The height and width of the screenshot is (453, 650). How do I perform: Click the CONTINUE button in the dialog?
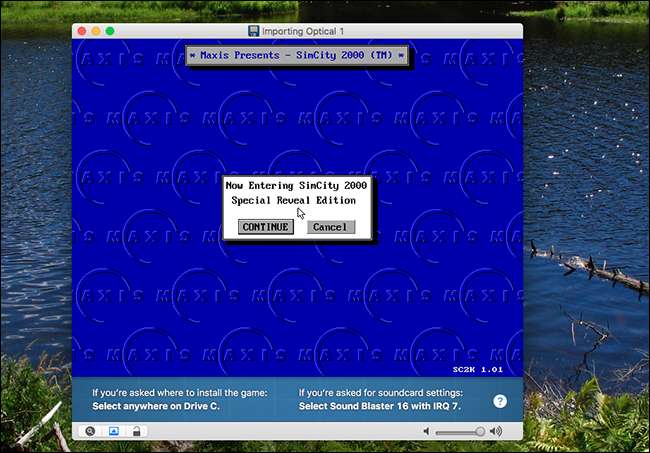tap(266, 227)
